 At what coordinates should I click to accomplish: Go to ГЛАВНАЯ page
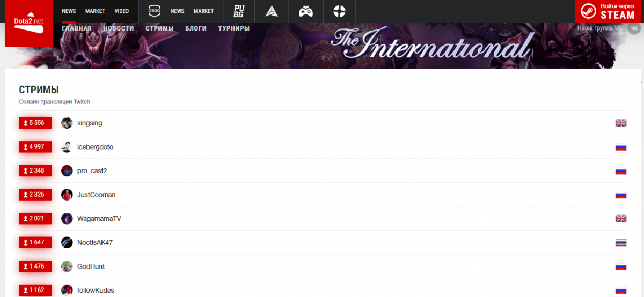tap(77, 28)
